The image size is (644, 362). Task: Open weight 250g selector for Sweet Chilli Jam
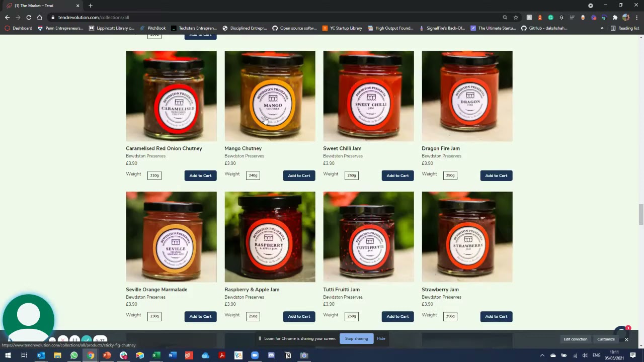[352, 175]
